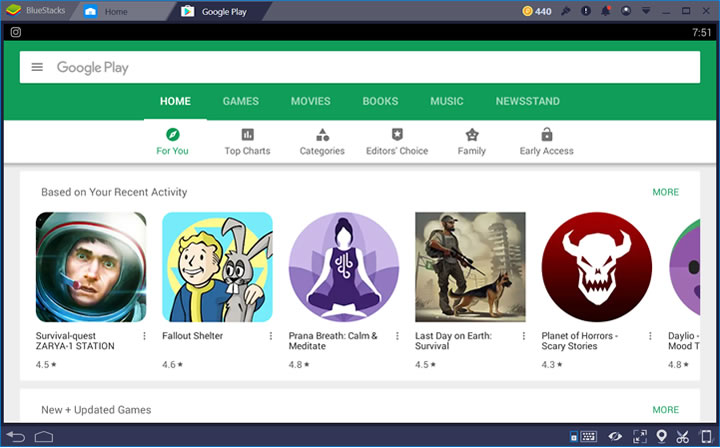Viewport: 720px width, 448px height.
Task: Click the Instagram notification icon in status bar
Action: [x=16, y=32]
